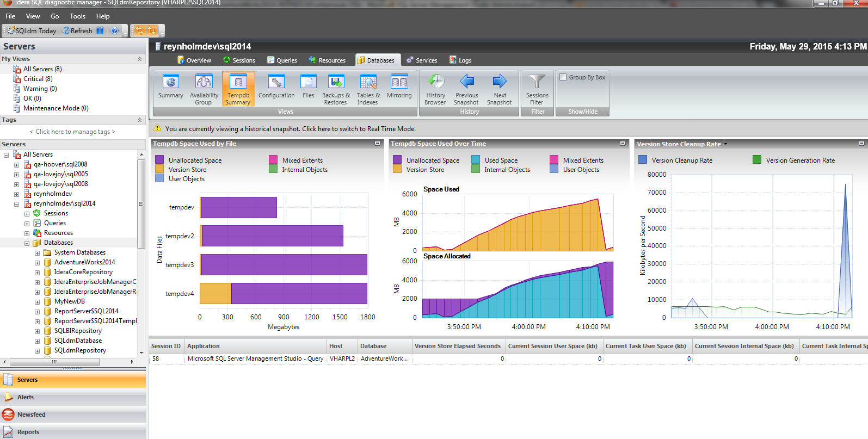Collapse the Tags section
The image size is (868, 439).
(x=139, y=120)
